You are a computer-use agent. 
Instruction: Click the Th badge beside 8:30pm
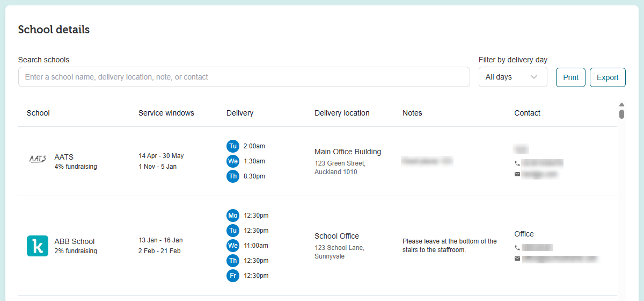click(232, 176)
